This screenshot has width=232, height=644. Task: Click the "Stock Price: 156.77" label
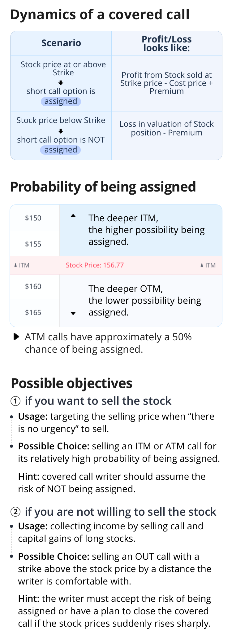[95, 265]
